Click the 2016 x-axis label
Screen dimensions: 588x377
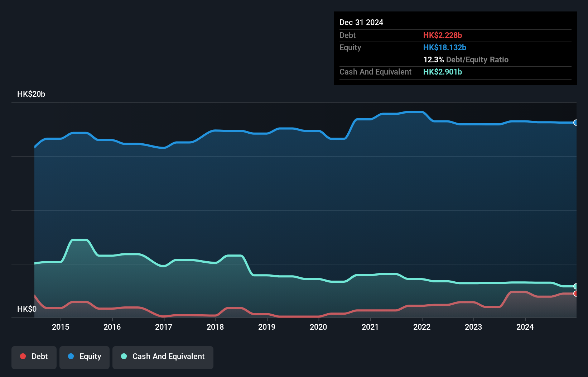click(x=112, y=327)
